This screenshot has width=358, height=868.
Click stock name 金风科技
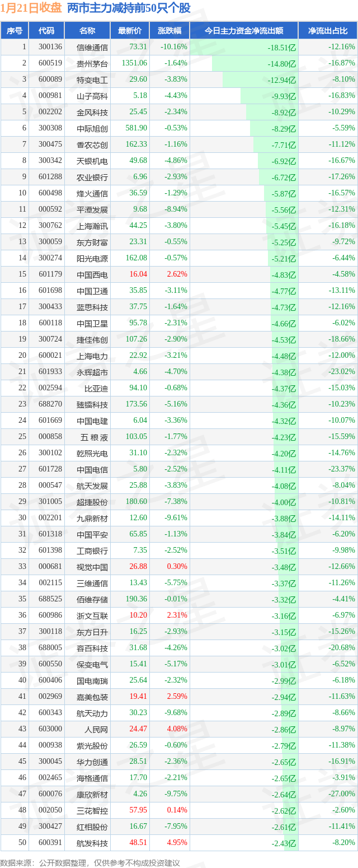92,112
